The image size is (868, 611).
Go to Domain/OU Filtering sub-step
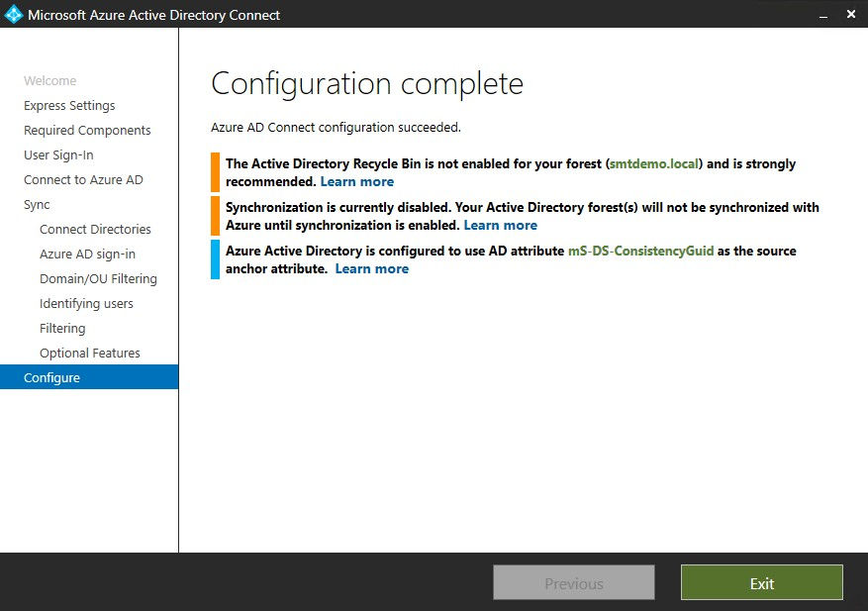(98, 278)
